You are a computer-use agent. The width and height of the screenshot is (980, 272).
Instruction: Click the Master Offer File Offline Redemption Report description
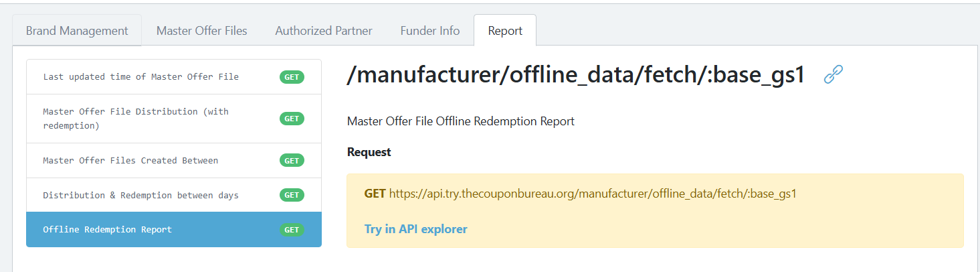click(x=461, y=121)
